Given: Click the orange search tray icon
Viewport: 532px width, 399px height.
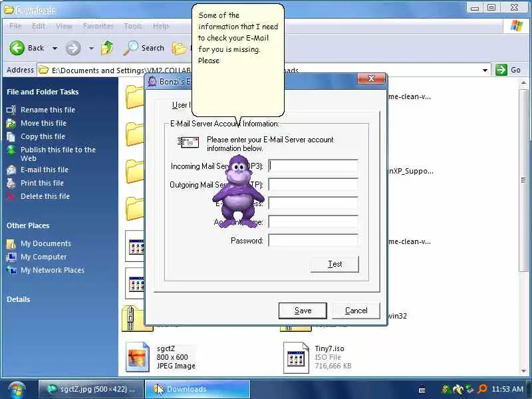Looking at the screenshot, I should 483,389.
